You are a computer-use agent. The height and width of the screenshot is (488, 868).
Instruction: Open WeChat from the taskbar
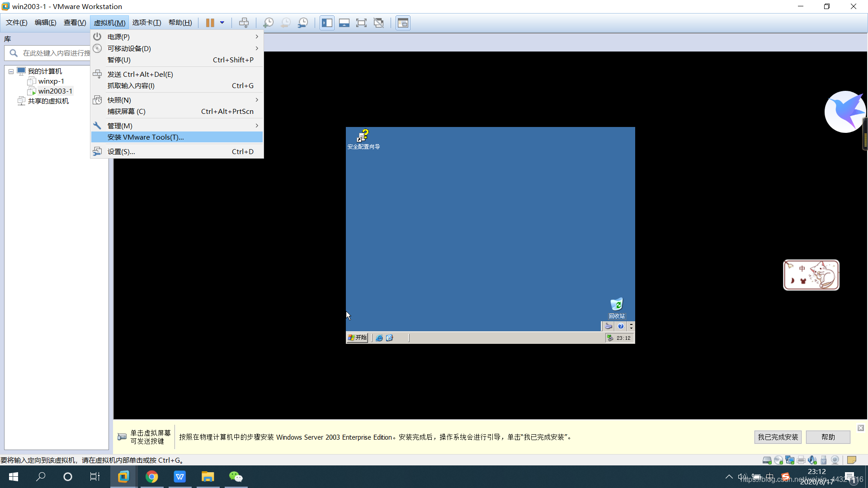pyautogui.click(x=236, y=477)
